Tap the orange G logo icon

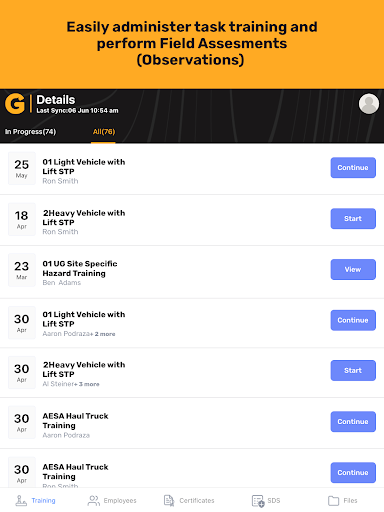click(15, 104)
